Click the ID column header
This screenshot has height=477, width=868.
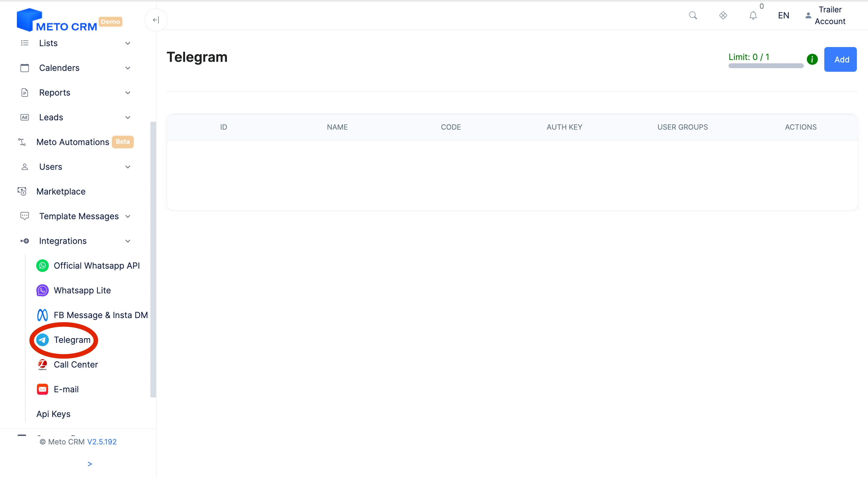(x=223, y=127)
